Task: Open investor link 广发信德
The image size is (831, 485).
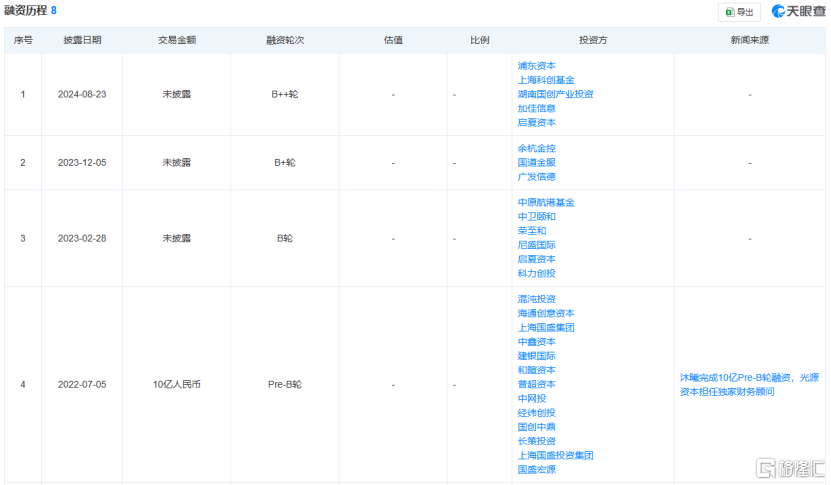Action: [536, 177]
